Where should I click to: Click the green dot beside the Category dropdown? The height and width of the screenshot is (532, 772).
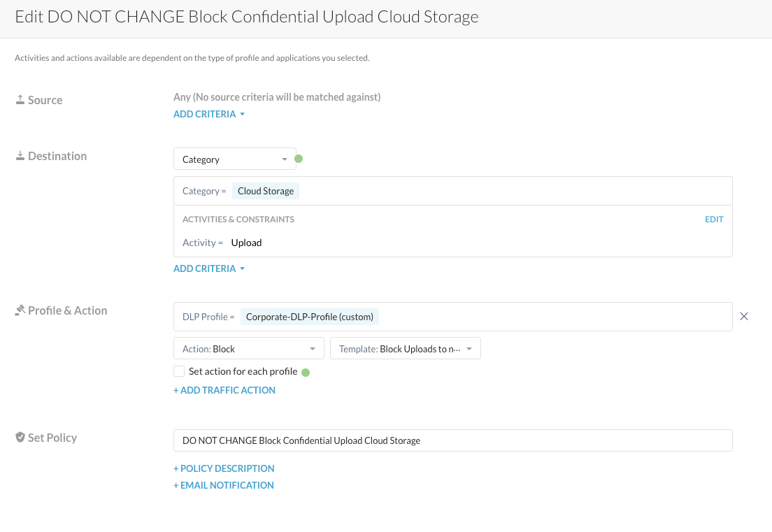(299, 159)
